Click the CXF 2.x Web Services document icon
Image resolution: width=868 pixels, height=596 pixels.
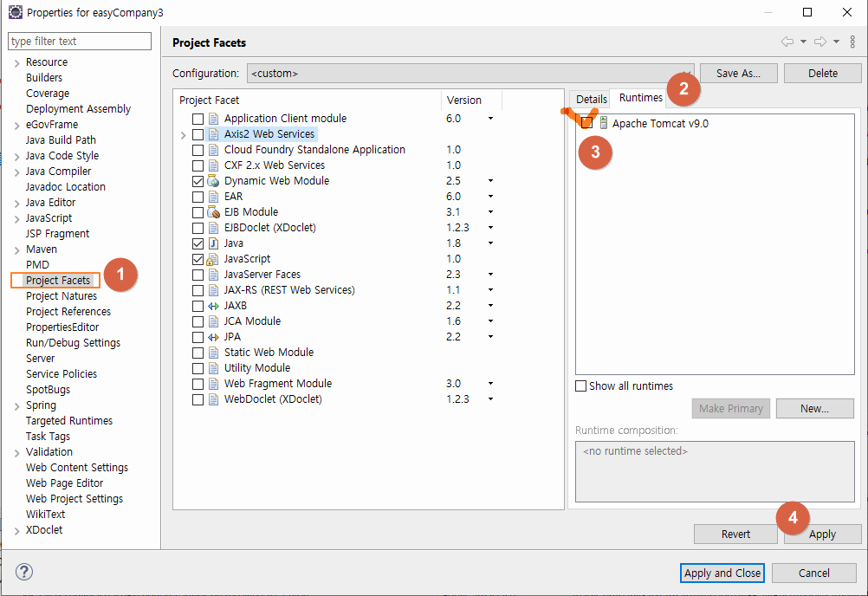click(x=213, y=165)
